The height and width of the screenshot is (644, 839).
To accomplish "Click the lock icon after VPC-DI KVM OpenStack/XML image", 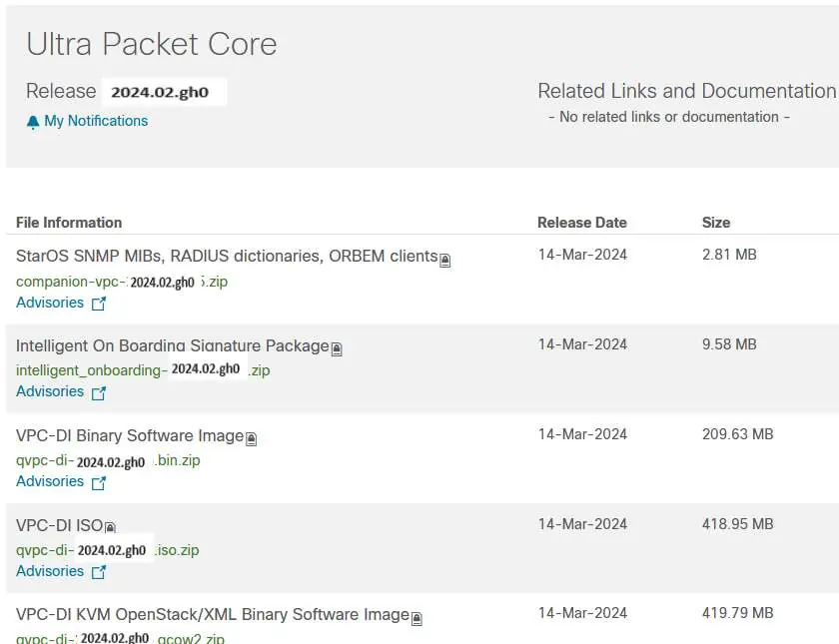I will coord(417,619).
